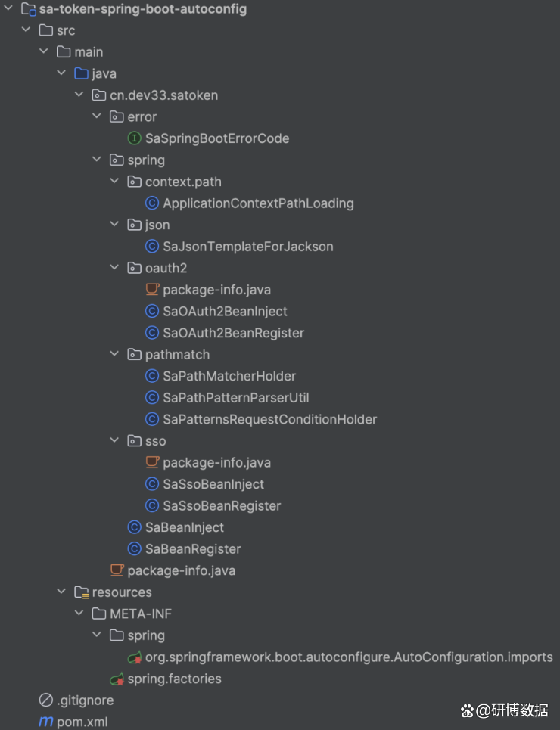This screenshot has width=560, height=730.
Task: Click the Maven icon of pom.xml
Action: click(x=45, y=722)
